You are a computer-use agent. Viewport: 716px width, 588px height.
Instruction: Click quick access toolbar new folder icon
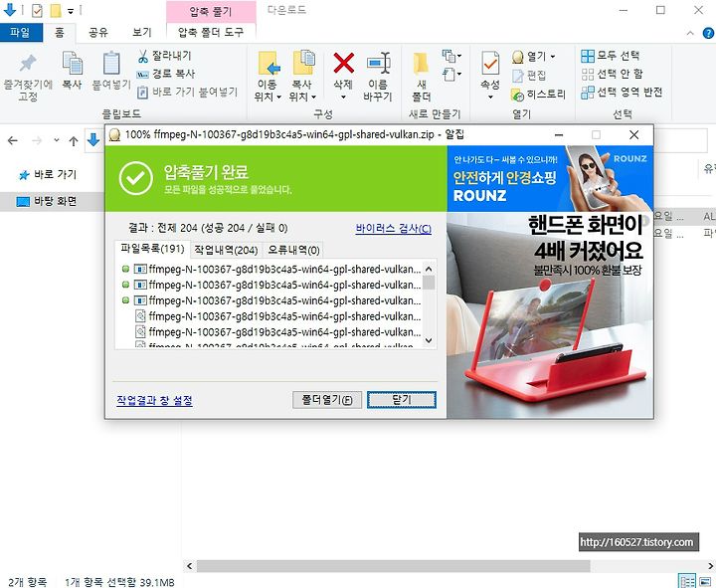click(x=56, y=10)
